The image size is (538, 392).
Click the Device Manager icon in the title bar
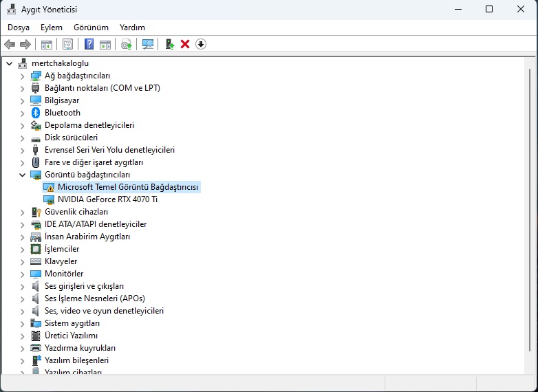(x=11, y=9)
